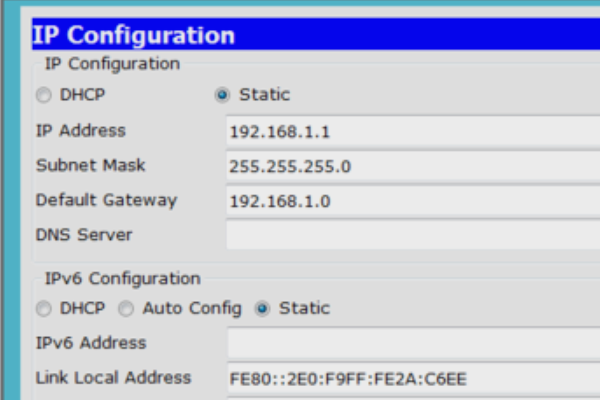
Task: Click the IP Address field showing 192.168.1.1
Action: click(410, 132)
